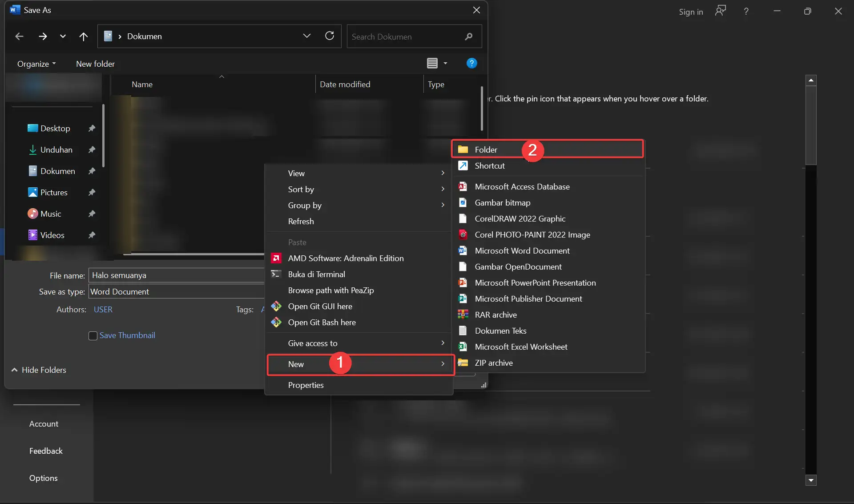This screenshot has height=504, width=854.
Task: Open the Save as type dropdown
Action: (x=176, y=291)
